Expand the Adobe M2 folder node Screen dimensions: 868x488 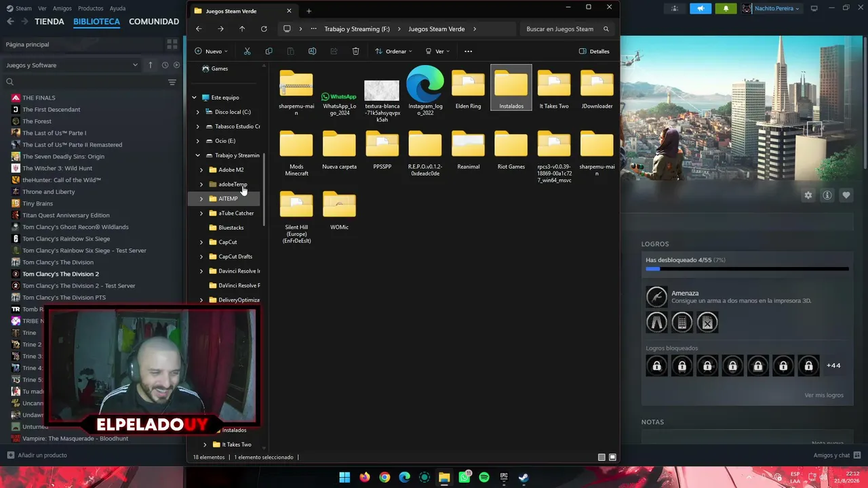point(201,170)
